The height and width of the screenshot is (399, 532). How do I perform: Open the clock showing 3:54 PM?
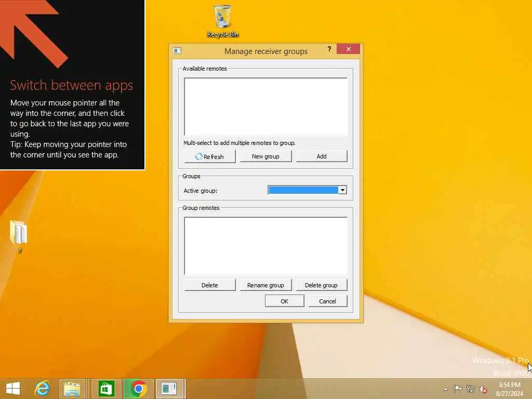(x=509, y=389)
